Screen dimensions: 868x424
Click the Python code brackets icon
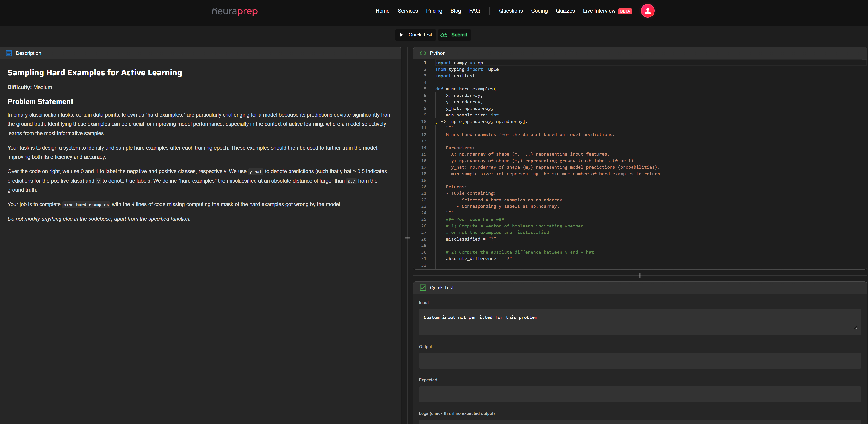point(423,53)
